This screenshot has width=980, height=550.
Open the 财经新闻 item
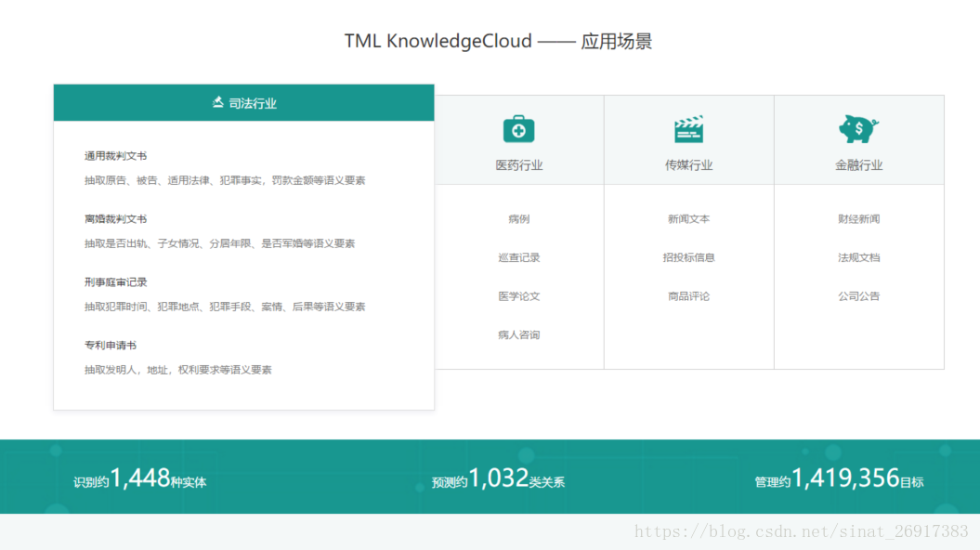858,218
